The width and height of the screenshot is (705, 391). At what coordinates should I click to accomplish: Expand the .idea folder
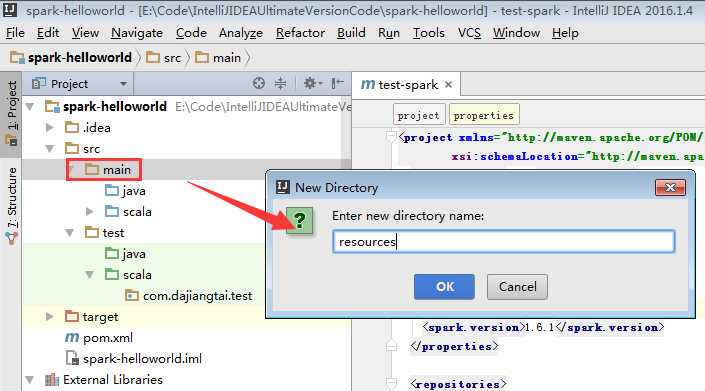coord(50,128)
